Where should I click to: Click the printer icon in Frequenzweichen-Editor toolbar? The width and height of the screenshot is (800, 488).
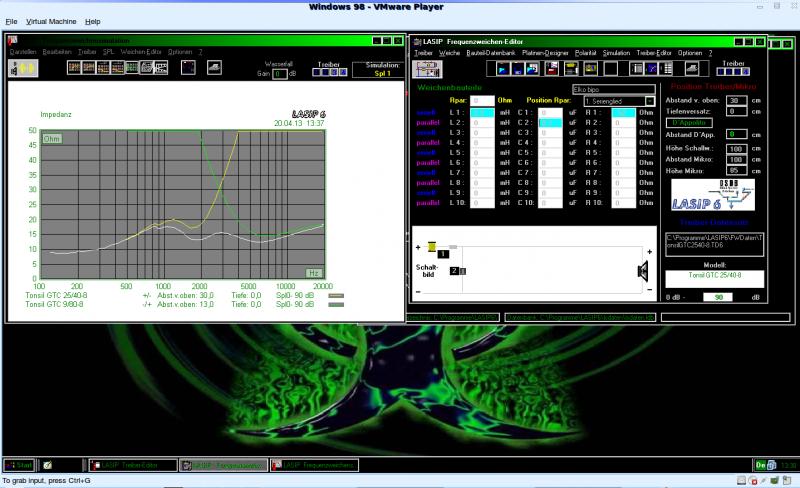693,68
